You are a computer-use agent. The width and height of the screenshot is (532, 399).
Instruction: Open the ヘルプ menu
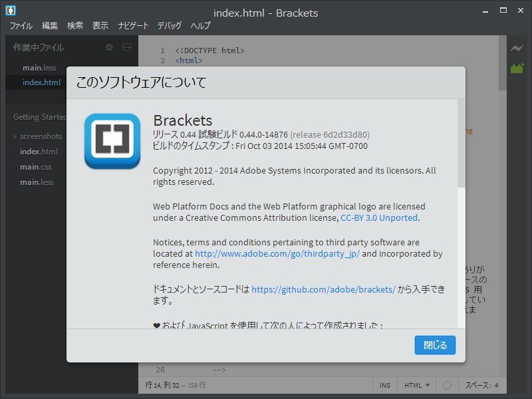click(x=200, y=25)
